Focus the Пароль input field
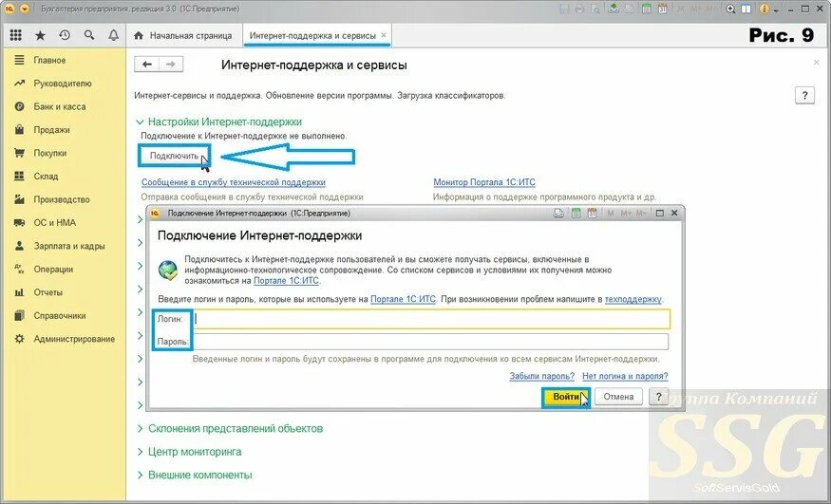The width and height of the screenshot is (831, 504). point(430,342)
